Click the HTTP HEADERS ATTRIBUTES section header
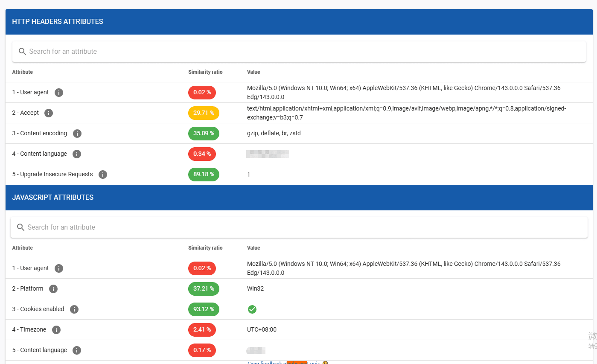The height and width of the screenshot is (364, 597). (x=58, y=22)
